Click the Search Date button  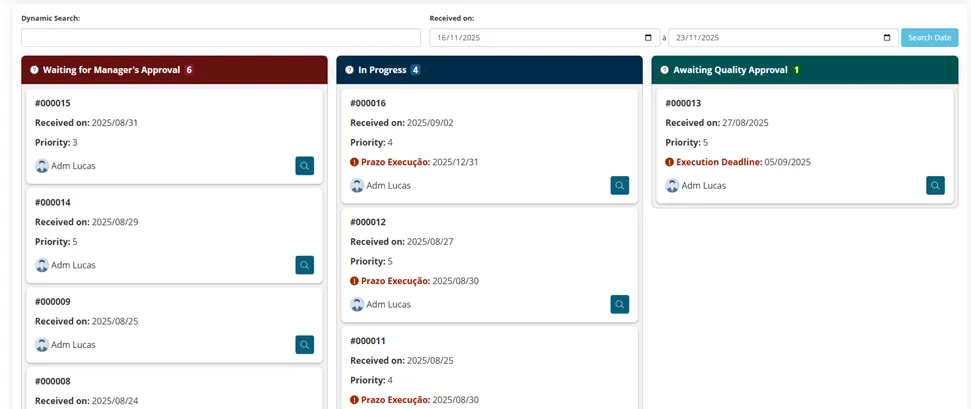click(x=930, y=38)
